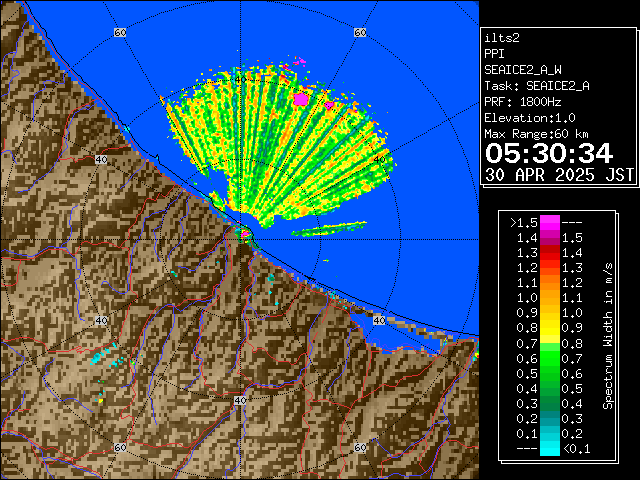Select the bright green 0.6 legend band
This screenshot has width=640, height=480.
549,358
